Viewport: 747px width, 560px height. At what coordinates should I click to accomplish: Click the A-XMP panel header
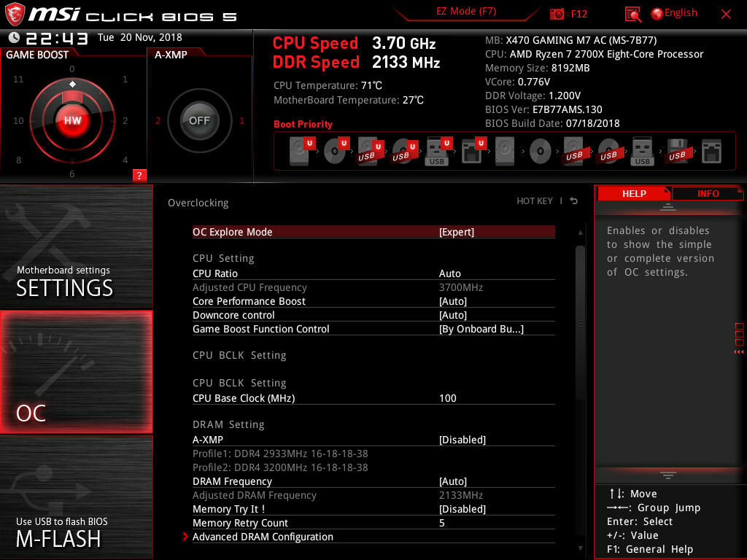(x=171, y=55)
